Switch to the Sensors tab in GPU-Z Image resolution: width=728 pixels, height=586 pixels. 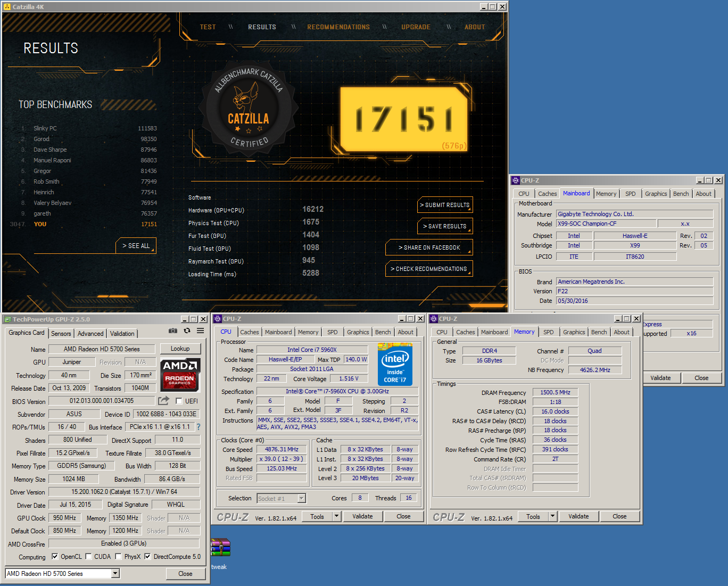[61, 334]
